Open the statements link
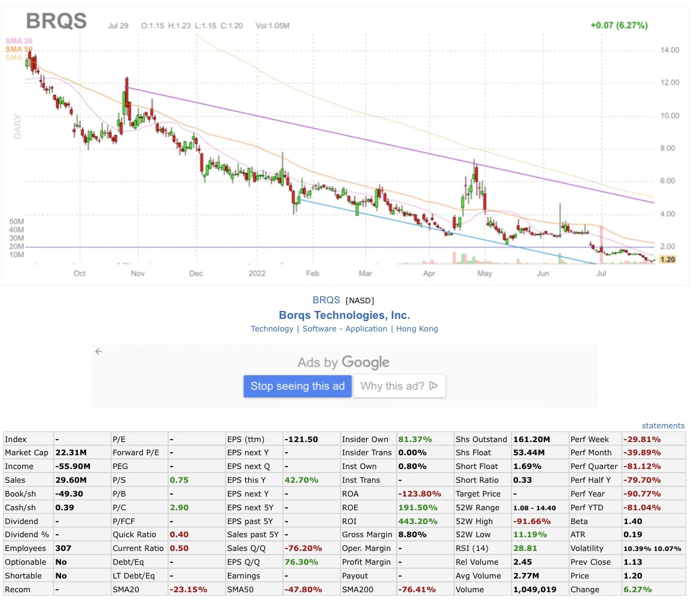This screenshot has width=700, height=603. point(663,426)
